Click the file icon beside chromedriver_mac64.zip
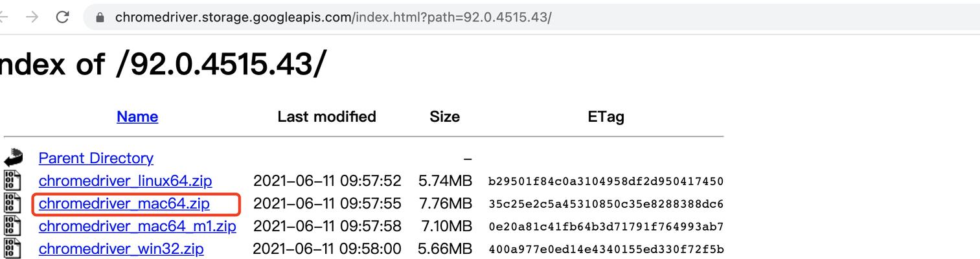980x259 pixels. [12, 203]
